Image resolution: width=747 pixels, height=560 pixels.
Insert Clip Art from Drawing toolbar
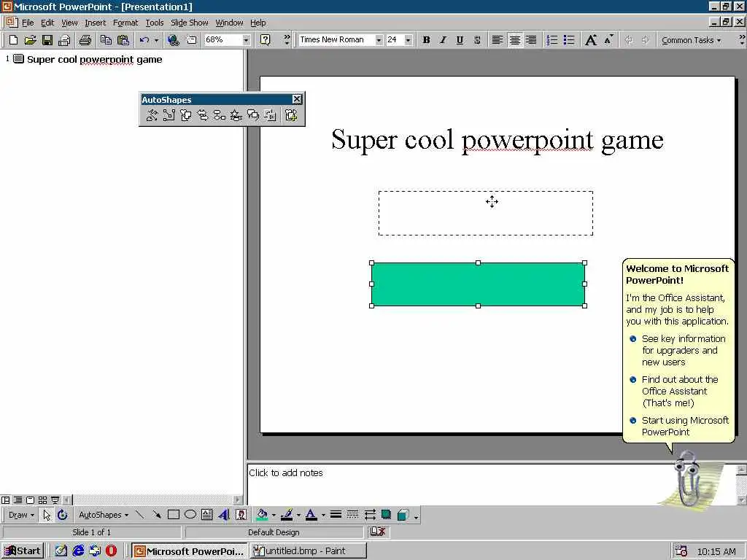pyautogui.click(x=241, y=515)
